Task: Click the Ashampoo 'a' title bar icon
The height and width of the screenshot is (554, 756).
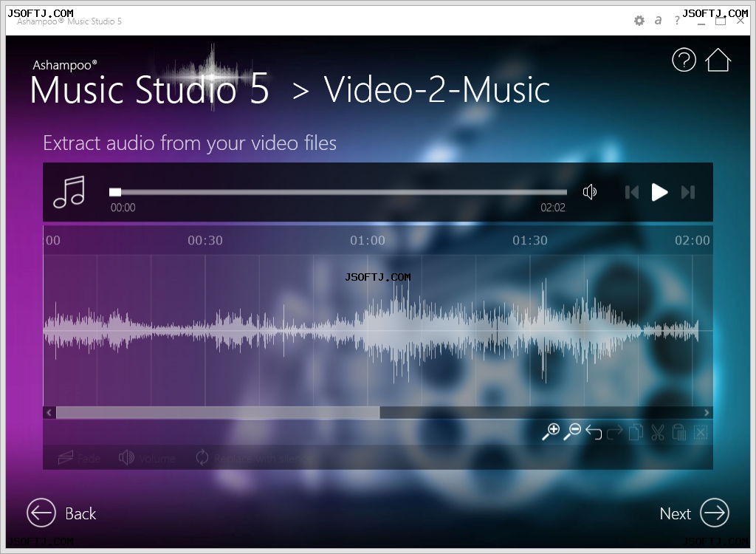Action: tap(658, 21)
